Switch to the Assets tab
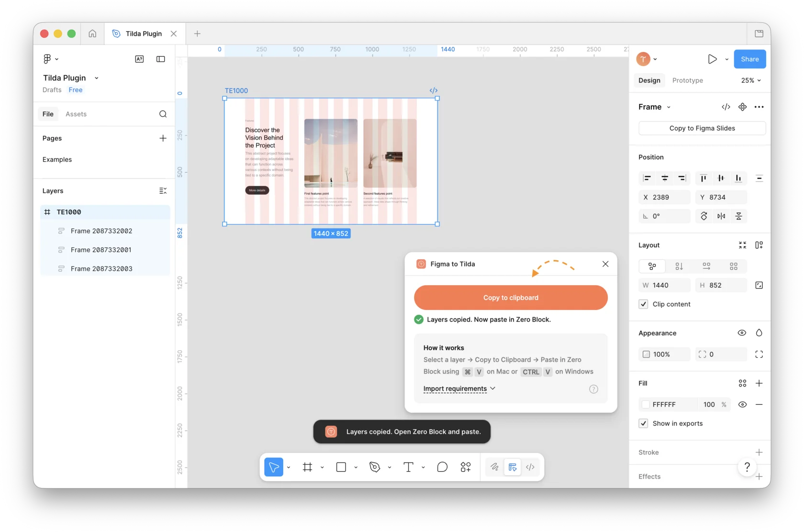The width and height of the screenshot is (804, 532). click(76, 114)
